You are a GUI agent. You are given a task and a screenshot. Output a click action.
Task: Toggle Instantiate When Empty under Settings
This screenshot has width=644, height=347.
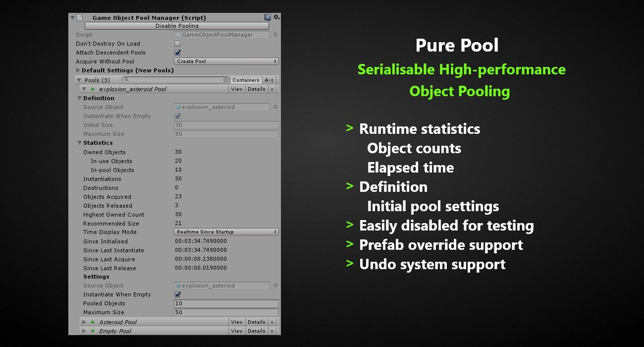pyautogui.click(x=177, y=294)
